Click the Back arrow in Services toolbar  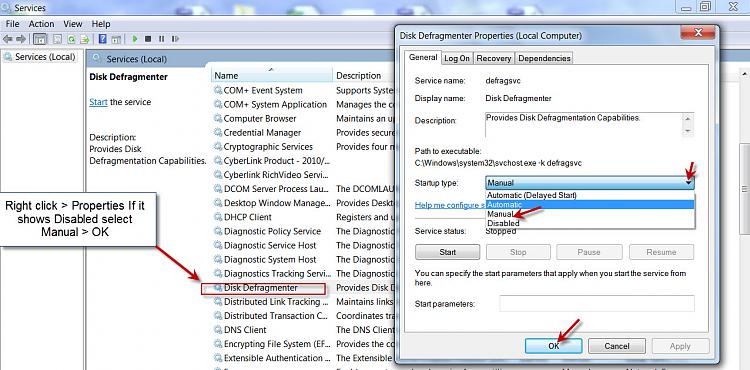pos(8,39)
